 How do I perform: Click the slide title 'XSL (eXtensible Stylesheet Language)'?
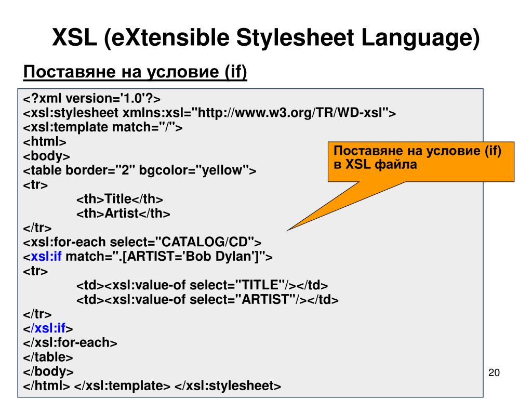pyautogui.click(x=266, y=37)
